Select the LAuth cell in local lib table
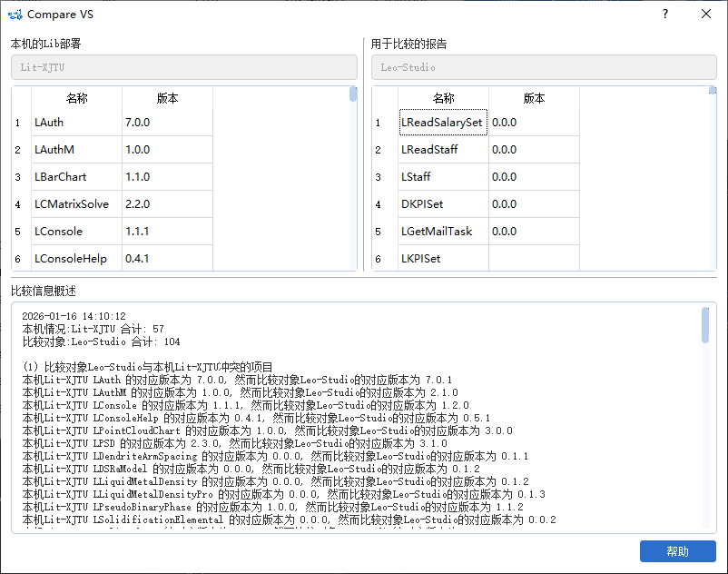Screen dimensions: 728x574 77,123
